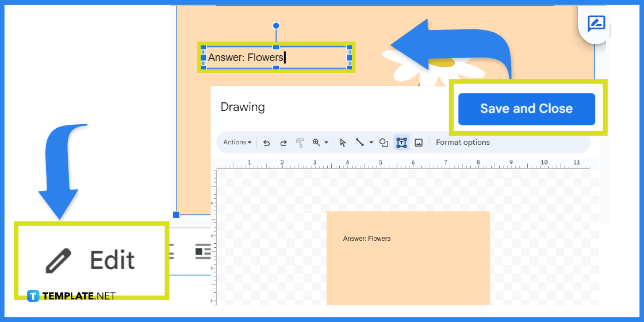
Task: Undo the last drawing action
Action: 267,143
